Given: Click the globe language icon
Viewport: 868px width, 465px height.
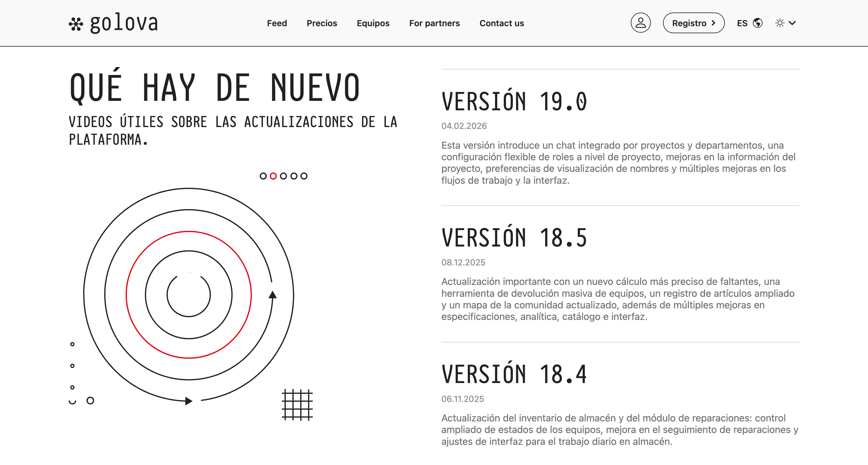Looking at the screenshot, I should [x=758, y=23].
